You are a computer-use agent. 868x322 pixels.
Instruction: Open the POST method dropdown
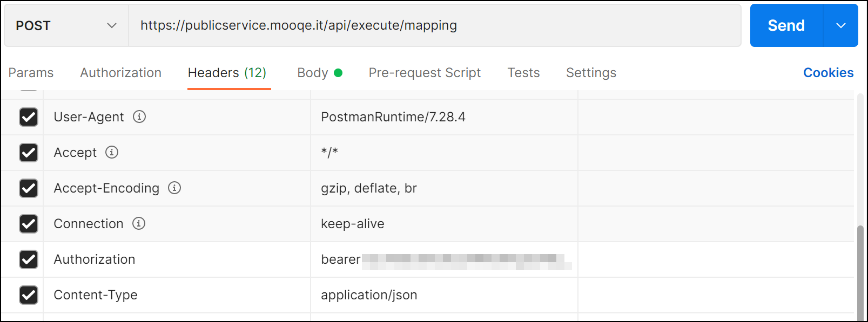[x=66, y=25]
